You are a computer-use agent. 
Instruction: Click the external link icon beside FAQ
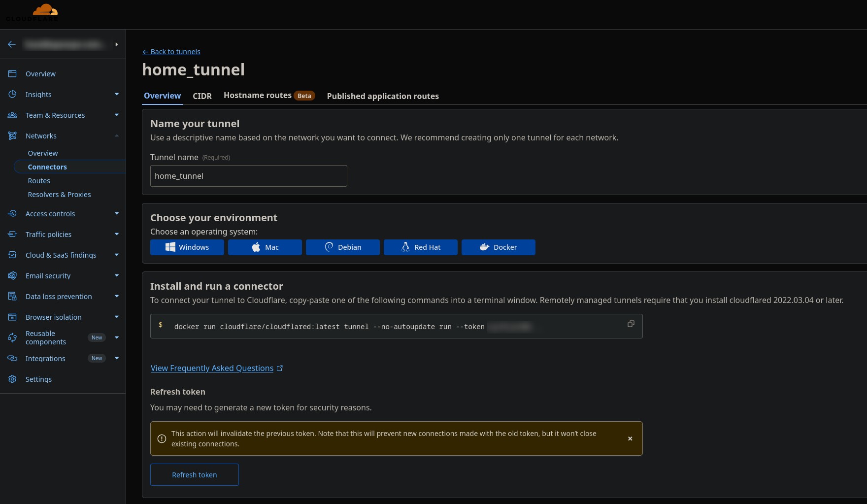(x=280, y=368)
